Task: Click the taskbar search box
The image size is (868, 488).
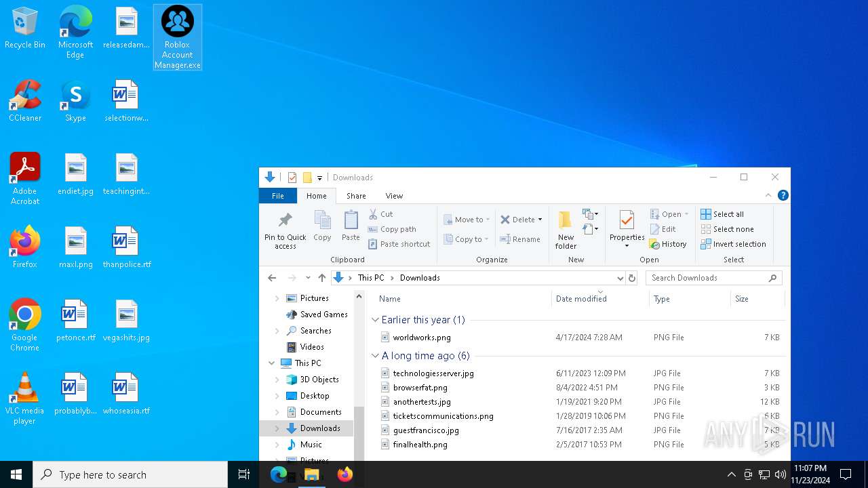Action: (x=130, y=474)
